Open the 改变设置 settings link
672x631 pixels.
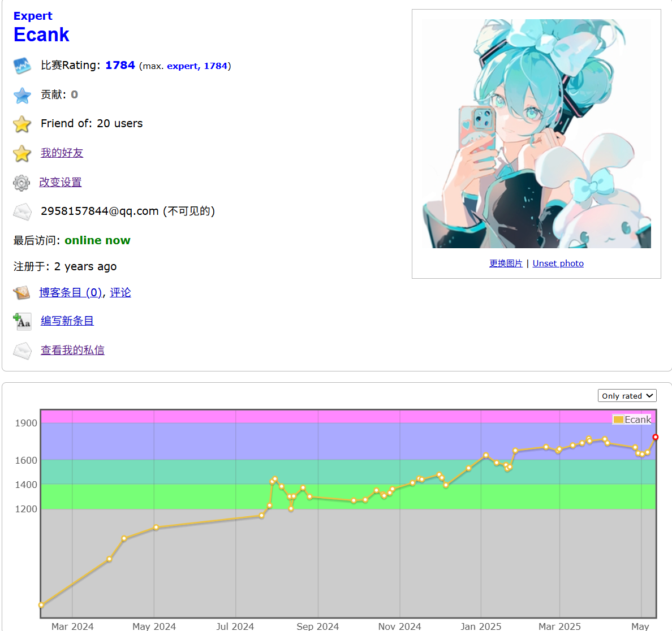tap(61, 182)
